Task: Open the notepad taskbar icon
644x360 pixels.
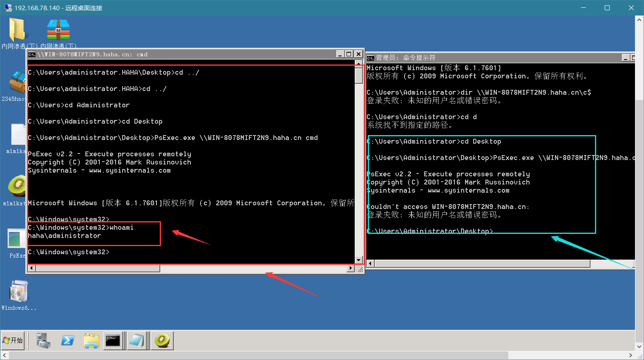Action: [x=137, y=340]
